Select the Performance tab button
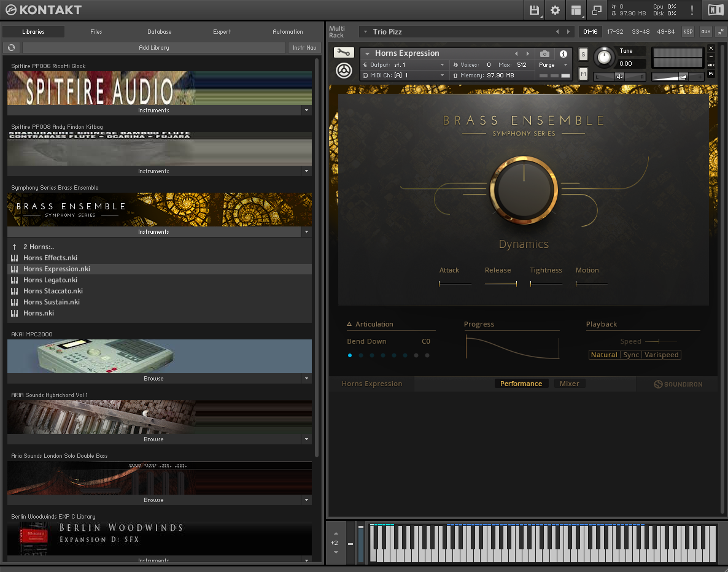The image size is (728, 572). 521,384
